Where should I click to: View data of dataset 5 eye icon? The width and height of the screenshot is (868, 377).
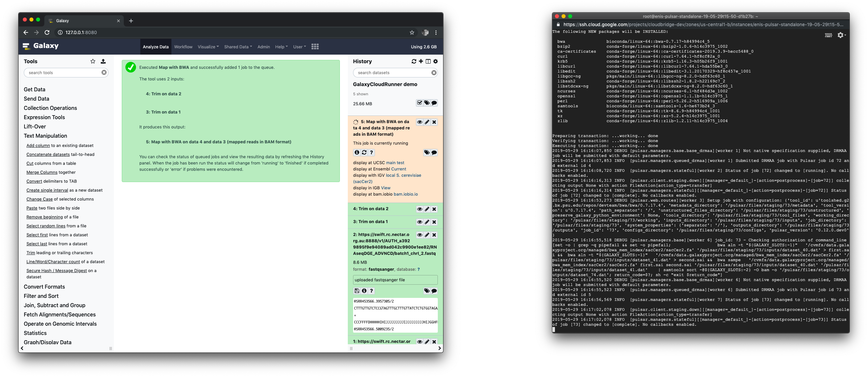[x=420, y=122]
